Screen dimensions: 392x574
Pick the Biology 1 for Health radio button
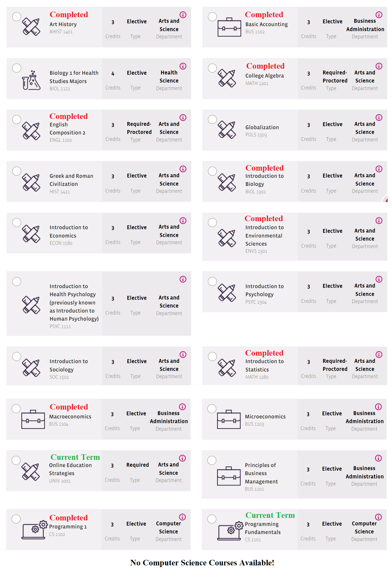click(x=17, y=68)
